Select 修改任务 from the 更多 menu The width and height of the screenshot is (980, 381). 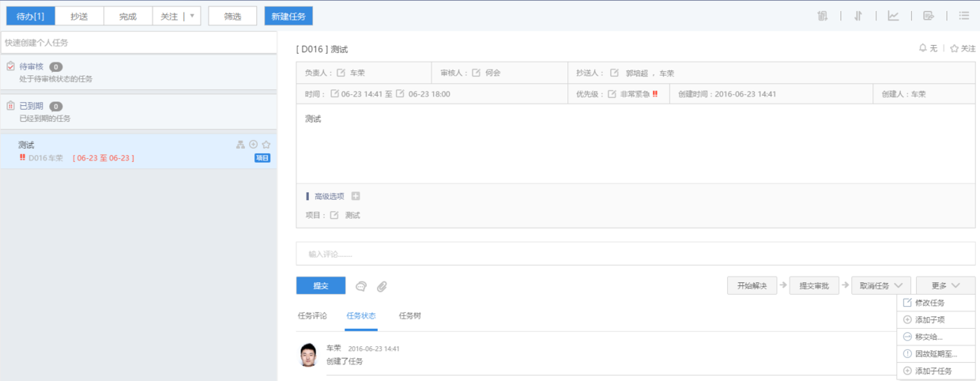(x=929, y=303)
